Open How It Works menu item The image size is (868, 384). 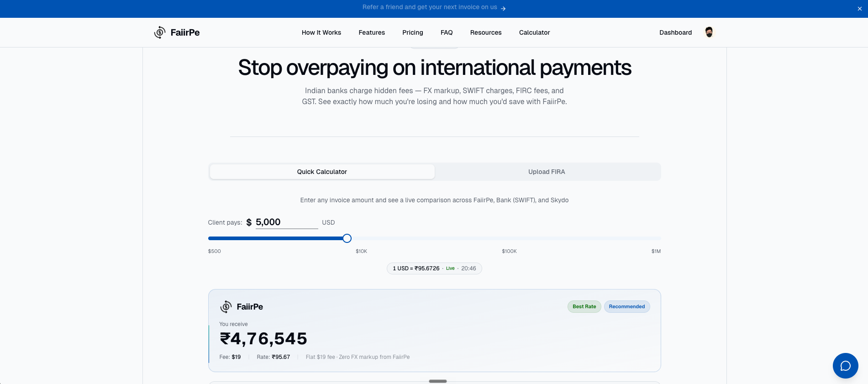click(321, 32)
